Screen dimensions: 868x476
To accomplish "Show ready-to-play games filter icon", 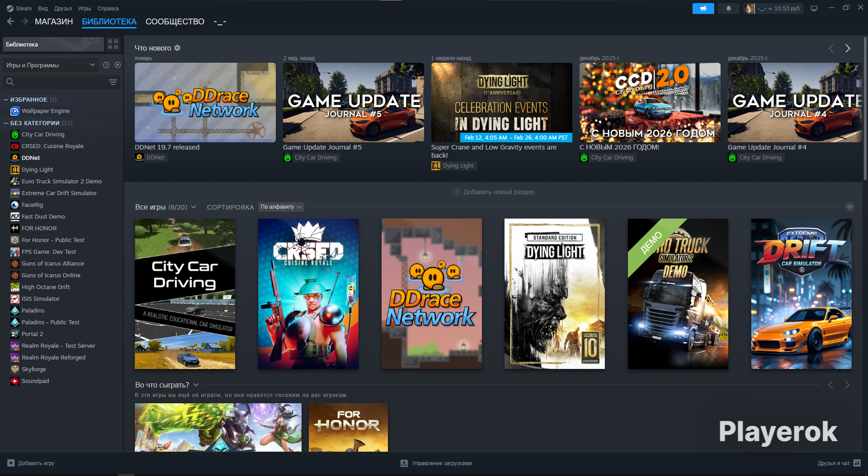I will click(x=118, y=65).
